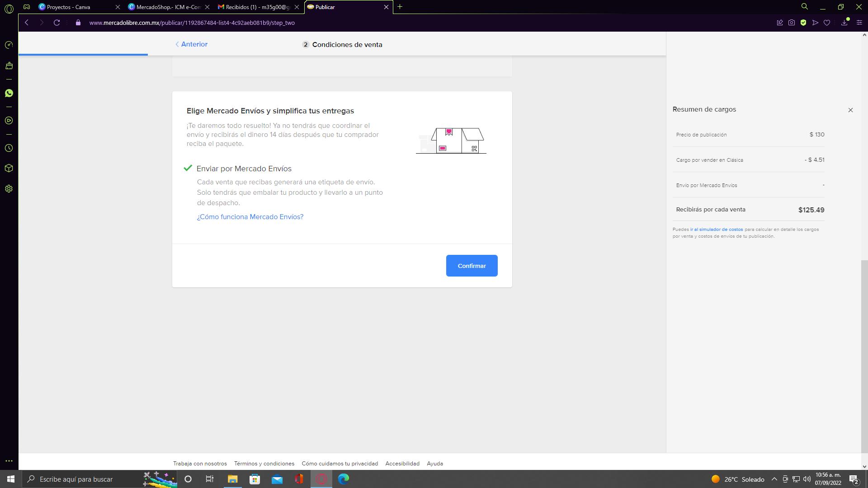Click the Confirmar button
Image resolution: width=868 pixels, height=488 pixels.
pyautogui.click(x=472, y=266)
